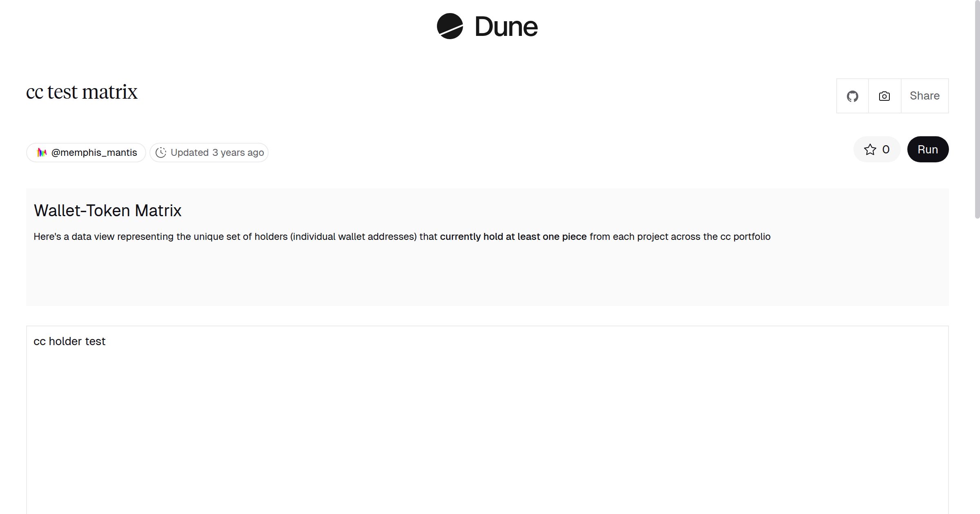Click the empty area of the cc holder test panel
Screen dimensions: 980x514
point(486,428)
